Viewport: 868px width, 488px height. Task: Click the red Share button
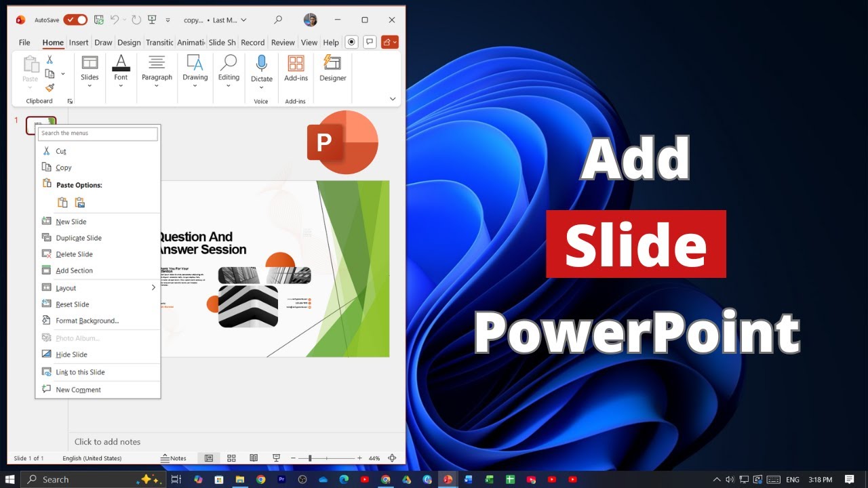click(x=390, y=42)
